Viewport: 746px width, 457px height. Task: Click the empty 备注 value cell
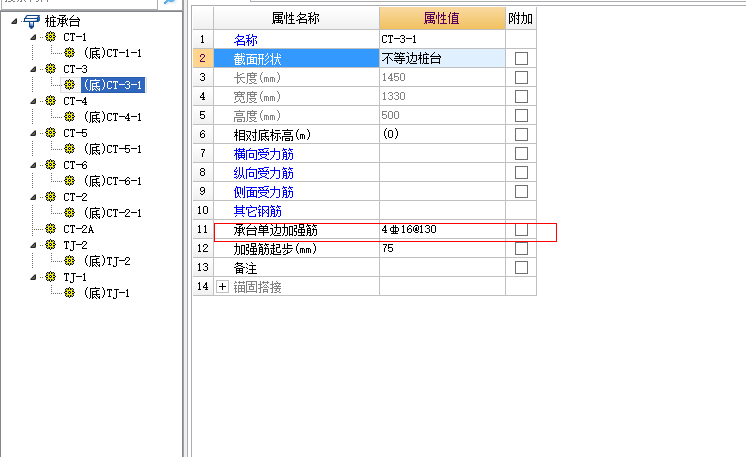[442, 268]
